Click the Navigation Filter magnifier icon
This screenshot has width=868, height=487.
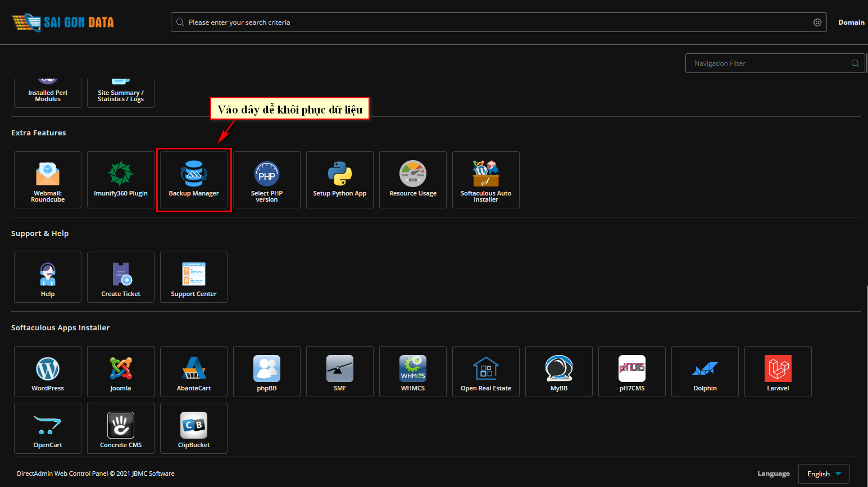pyautogui.click(x=855, y=63)
